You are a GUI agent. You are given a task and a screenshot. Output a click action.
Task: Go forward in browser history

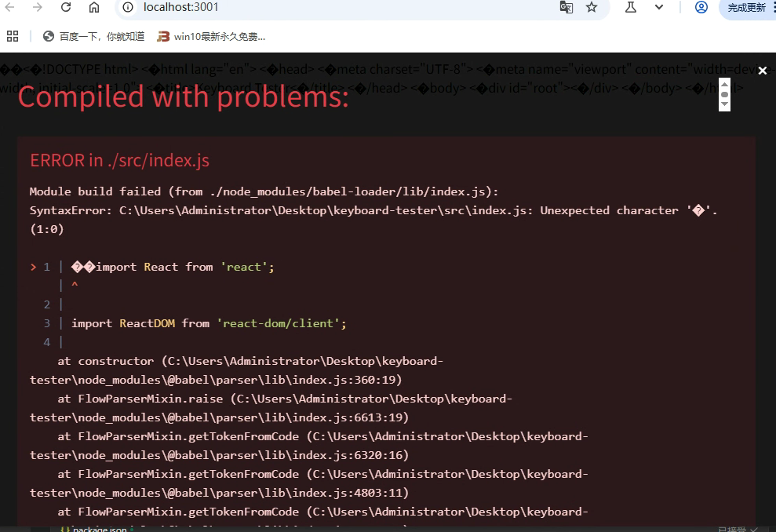tap(37, 7)
